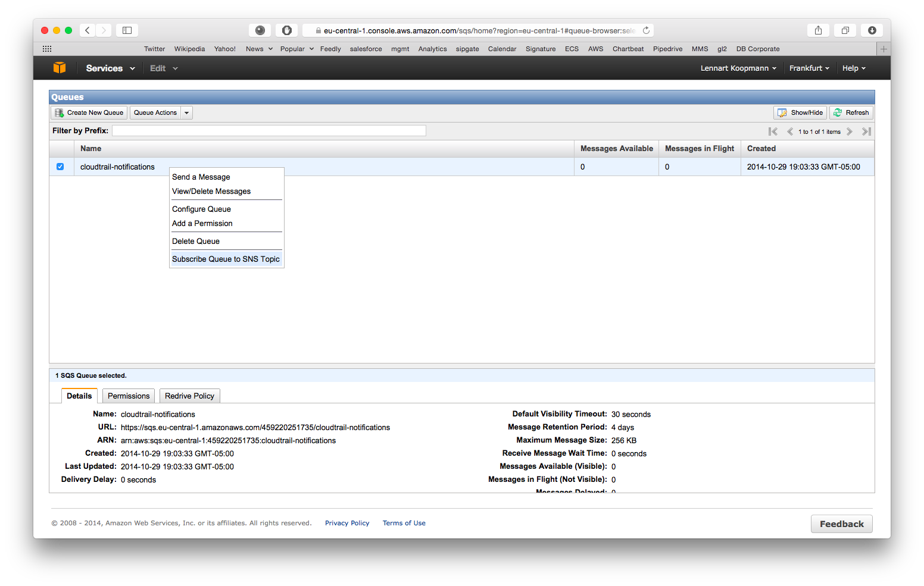Choose View/Delete Messages menu entry

pos(226,192)
